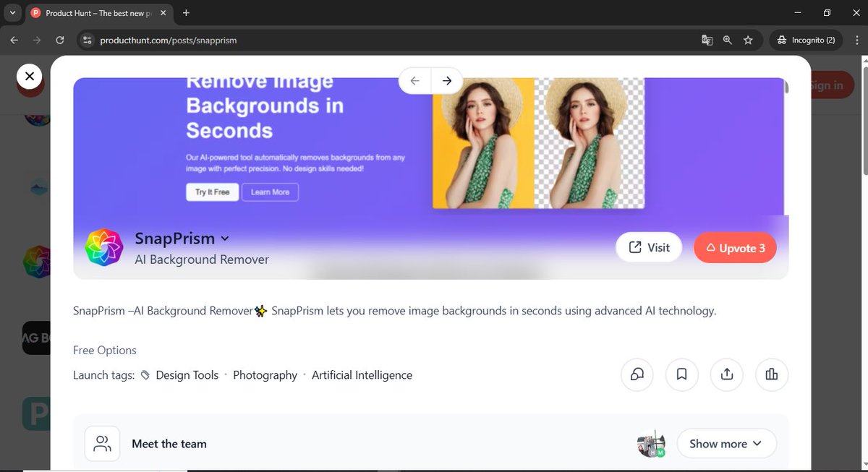Select the tag icon beside Launch tags
This screenshot has width=868, height=472.
point(145,374)
